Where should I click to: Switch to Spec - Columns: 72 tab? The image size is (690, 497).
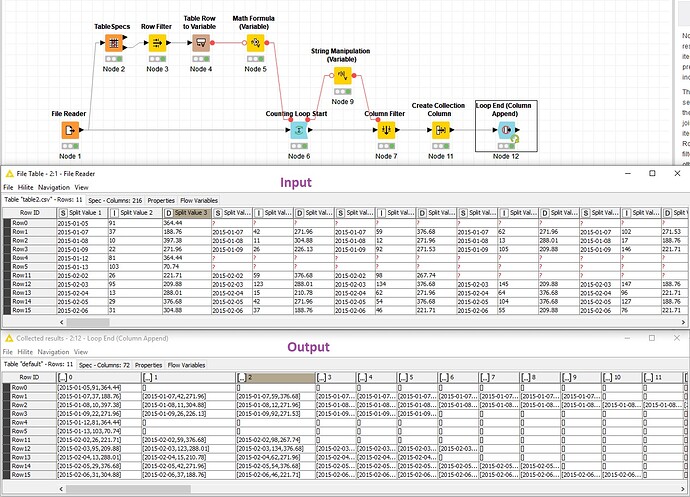pyautogui.click(x=104, y=365)
